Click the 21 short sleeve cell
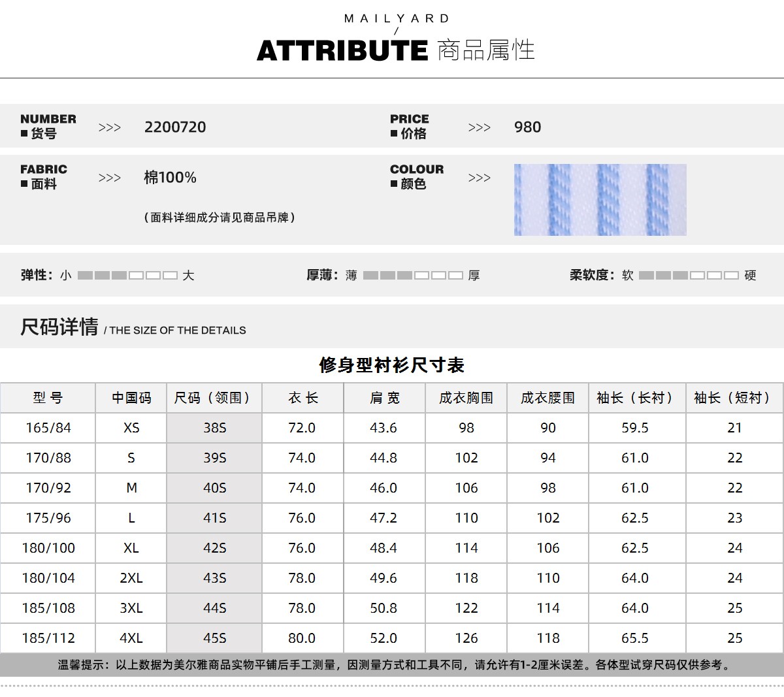 pos(734,428)
